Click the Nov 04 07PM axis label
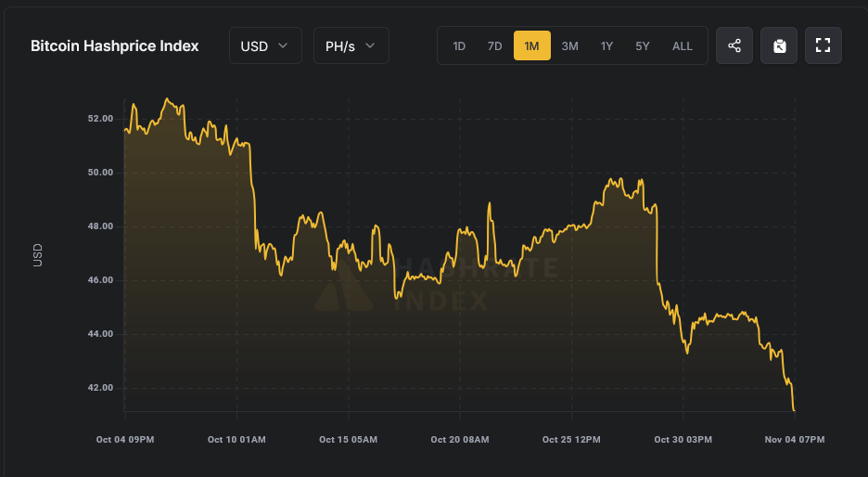The image size is (868, 477). pos(795,439)
